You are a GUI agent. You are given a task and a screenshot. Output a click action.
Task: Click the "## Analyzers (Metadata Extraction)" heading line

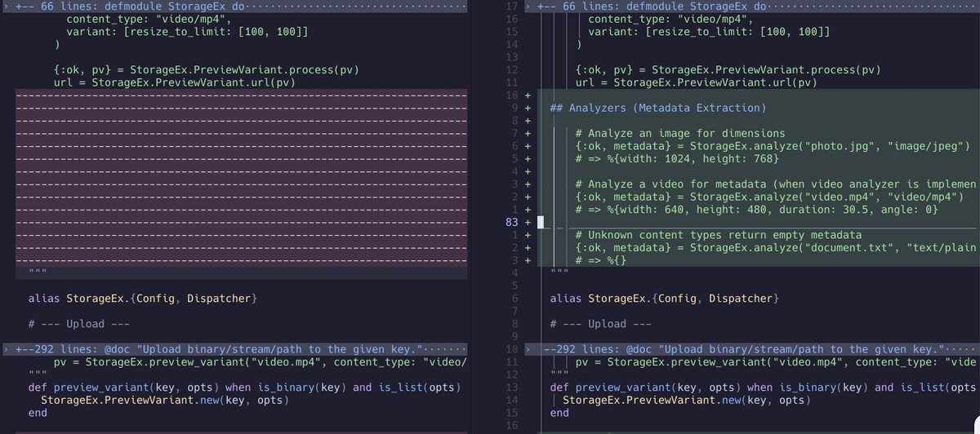(658, 108)
